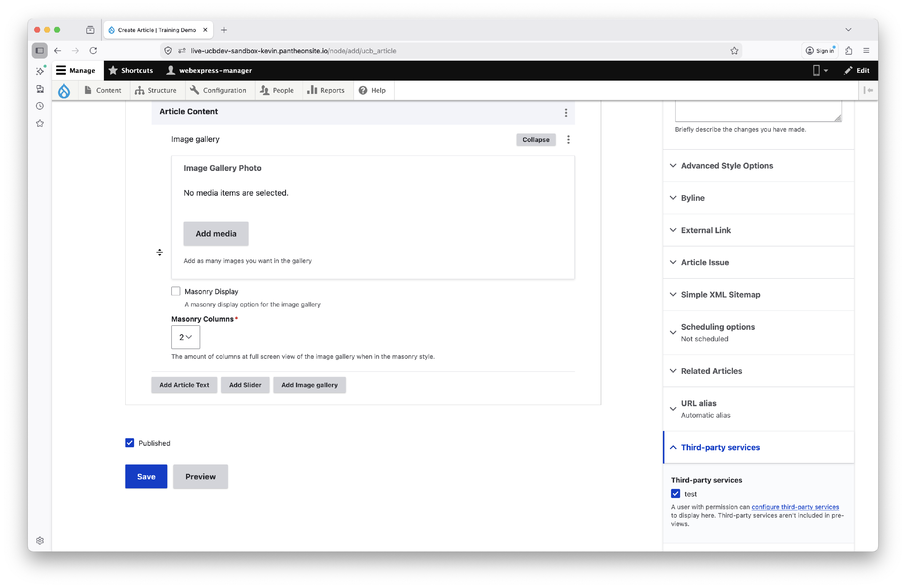Click the Drupal home drop logo
This screenshot has height=588, width=906.
pos(64,91)
